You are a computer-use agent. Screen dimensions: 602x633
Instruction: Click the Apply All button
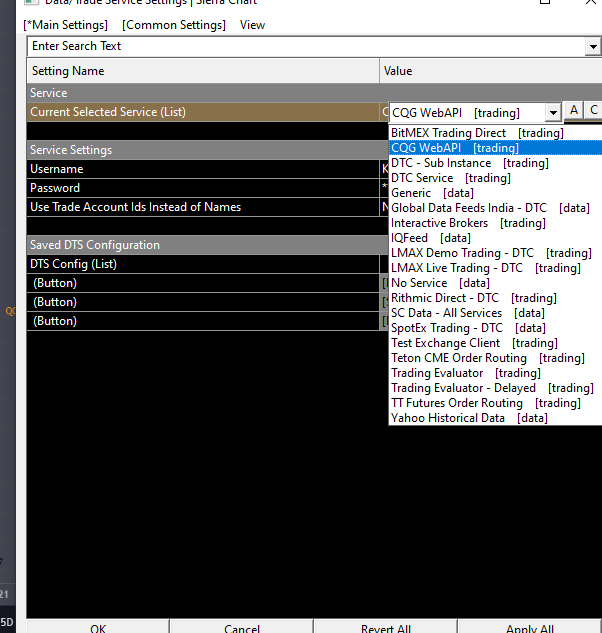pyautogui.click(x=529, y=627)
